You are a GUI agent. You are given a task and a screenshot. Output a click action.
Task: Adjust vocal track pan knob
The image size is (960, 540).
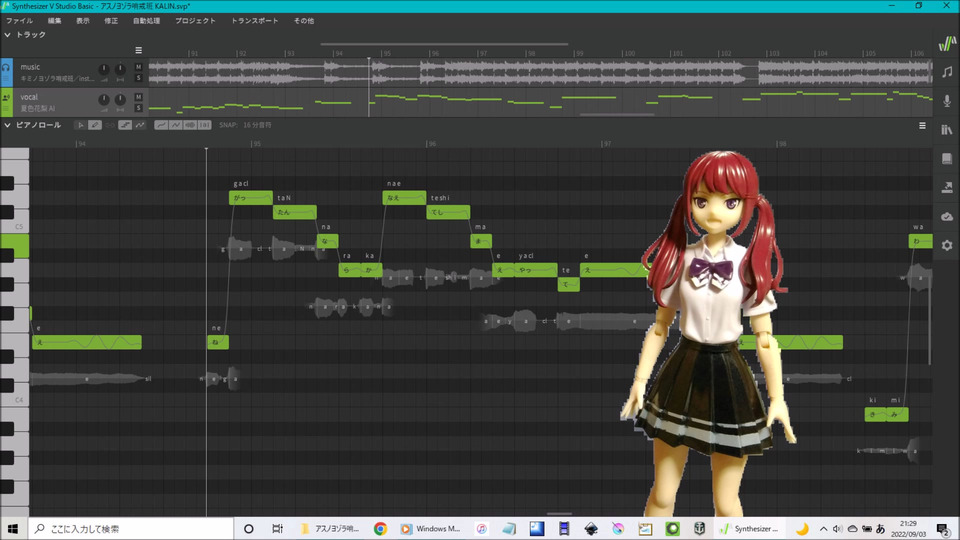click(x=120, y=99)
